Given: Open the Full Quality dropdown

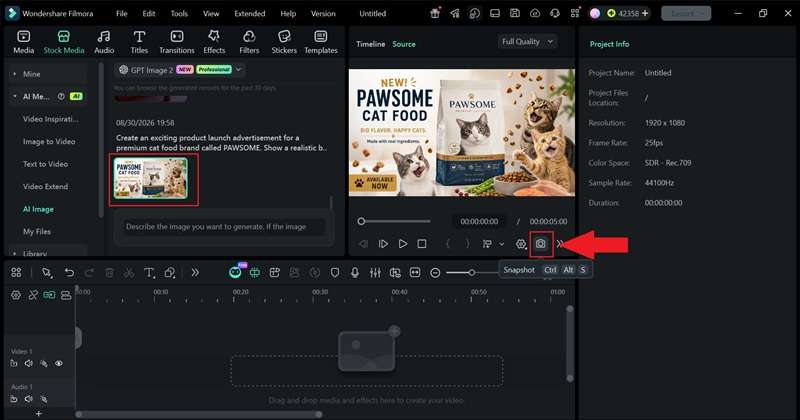Looking at the screenshot, I should [x=527, y=42].
